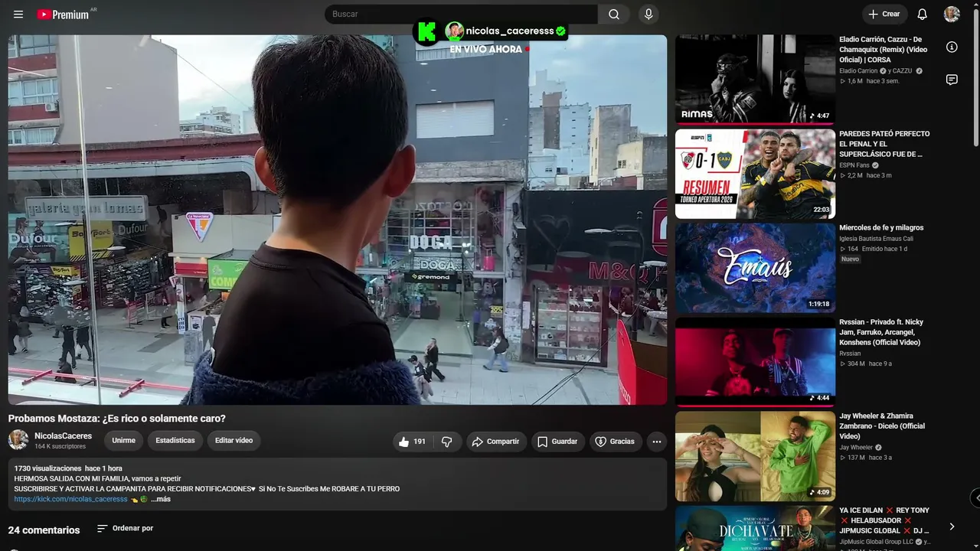This screenshot has width=980, height=551.
Task: Open the Jay Wheeler Dicelo thumbnail
Action: (755, 456)
